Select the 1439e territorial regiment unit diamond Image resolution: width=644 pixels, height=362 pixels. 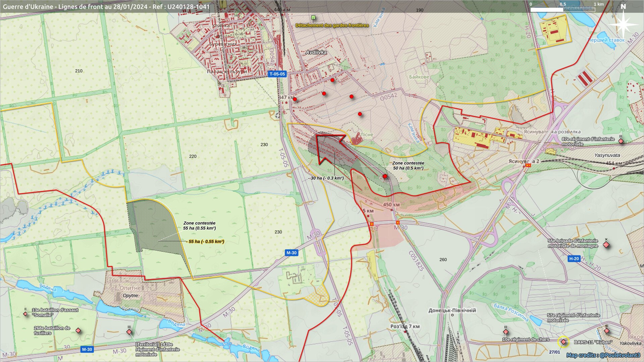click(129, 332)
